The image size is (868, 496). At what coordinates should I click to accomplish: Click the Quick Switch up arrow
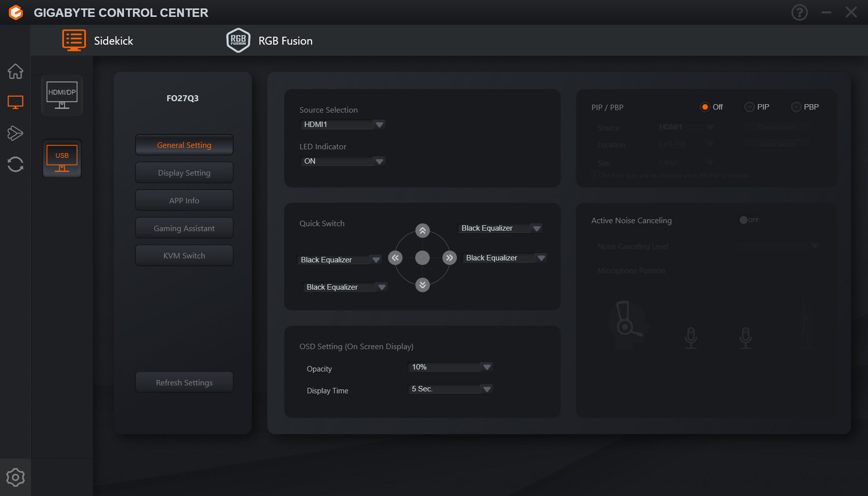[423, 231]
